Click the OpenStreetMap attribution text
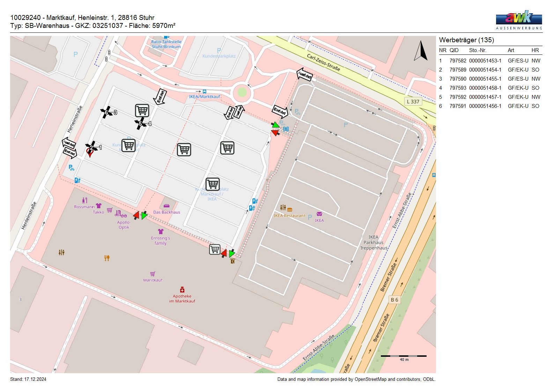Image resolution: width=554 pixels, height=392 pixels. (356, 379)
